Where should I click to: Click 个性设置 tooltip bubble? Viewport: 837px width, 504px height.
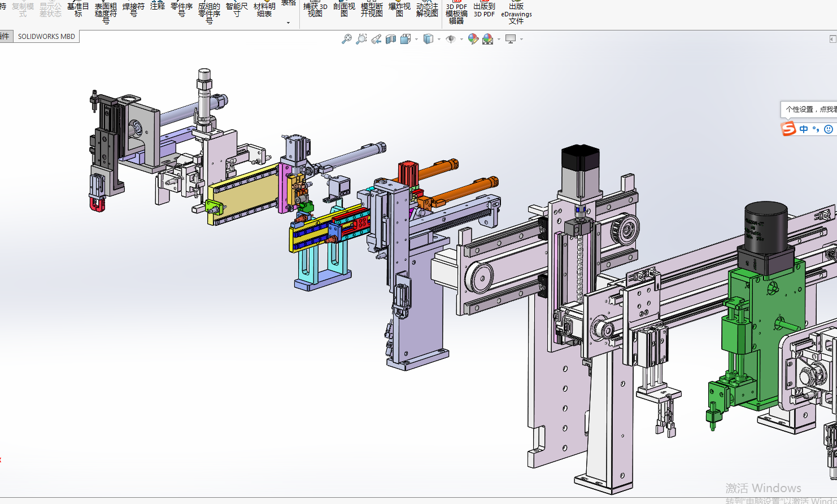(809, 109)
